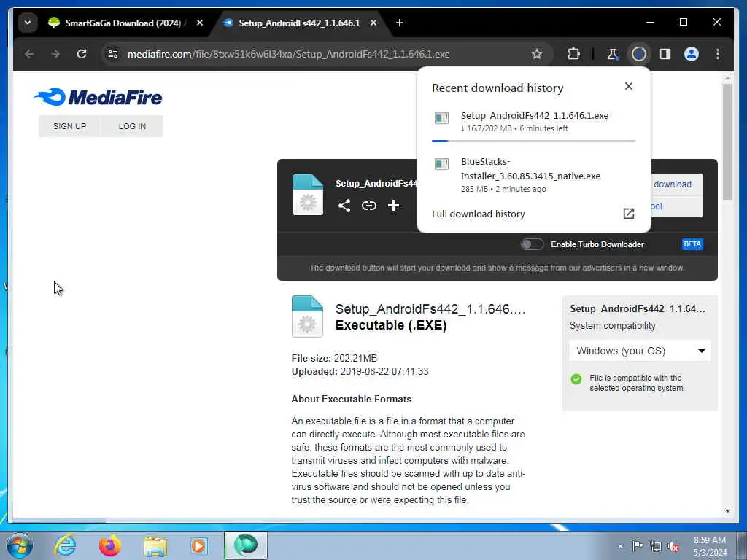Viewport: 747px width, 560px height.
Task: Copy link using chain link icon
Action: coord(368,206)
